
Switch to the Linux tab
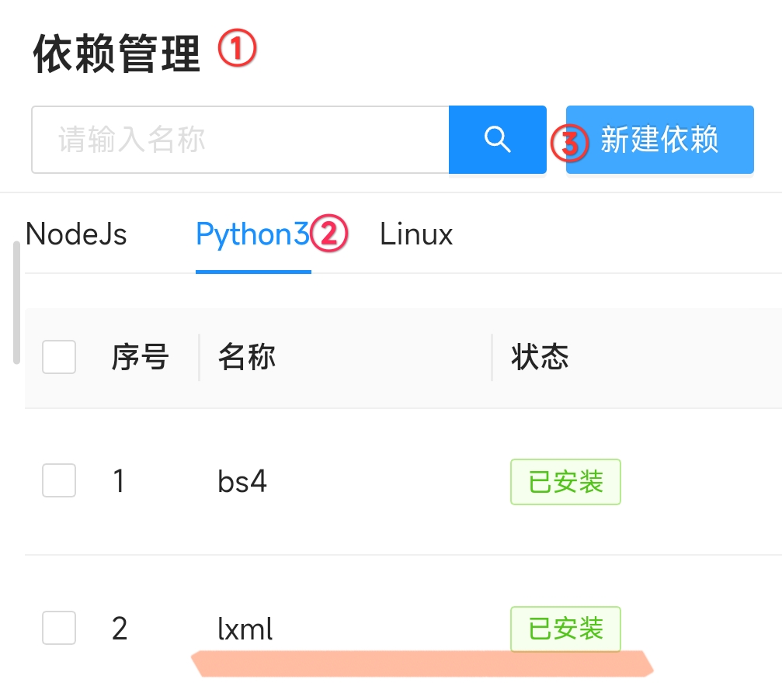415,234
